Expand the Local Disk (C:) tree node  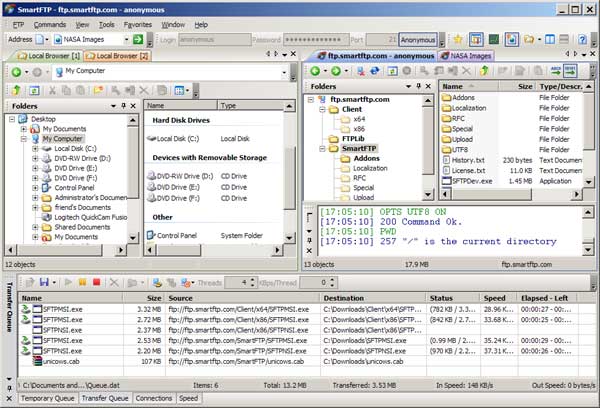[35, 148]
